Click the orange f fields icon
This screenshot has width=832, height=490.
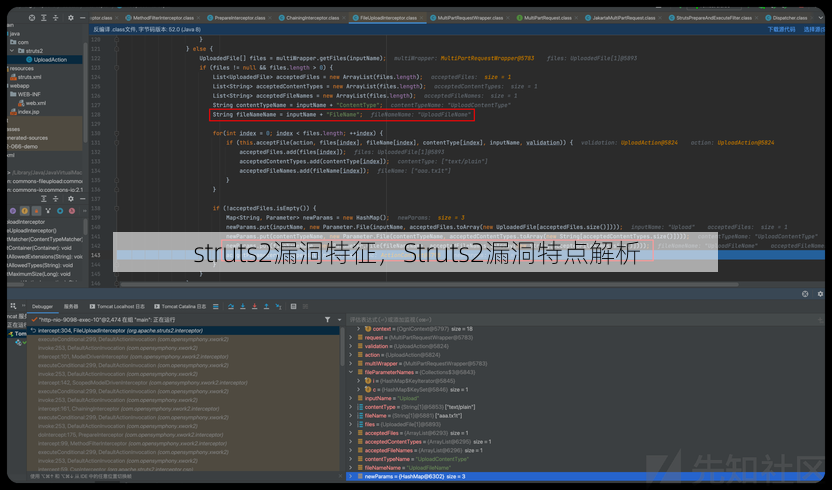(24, 211)
